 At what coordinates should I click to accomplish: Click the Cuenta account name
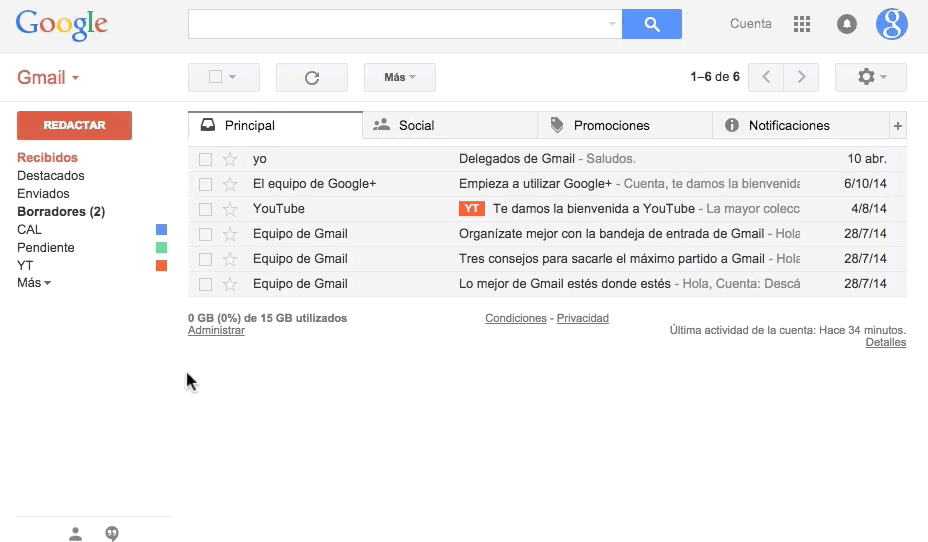coord(750,24)
